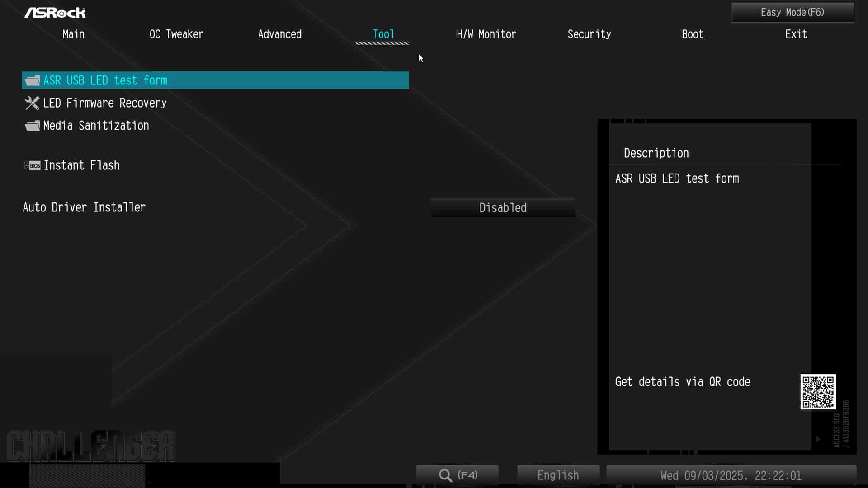Open the Security tab
This screenshot has height=488, width=868.
coord(589,34)
